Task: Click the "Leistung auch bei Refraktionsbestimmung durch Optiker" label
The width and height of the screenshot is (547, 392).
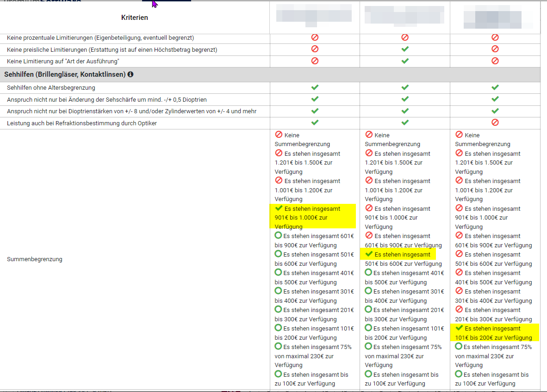Action: pyautogui.click(x=82, y=123)
